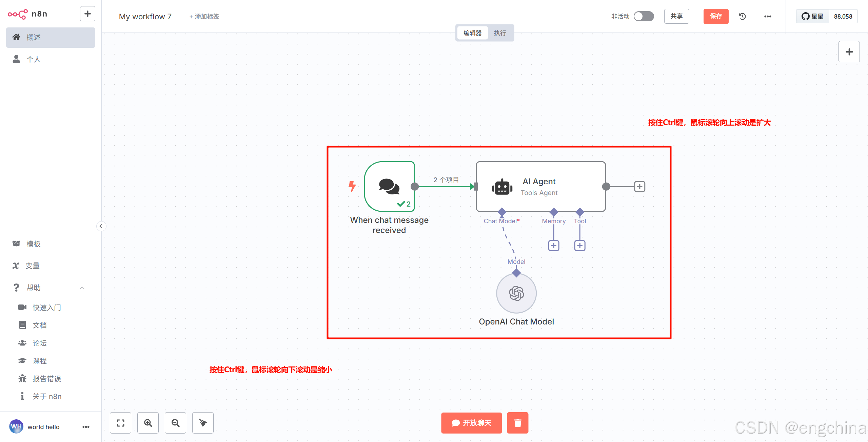
Task: Open workflow history clock icon
Action: coord(742,16)
